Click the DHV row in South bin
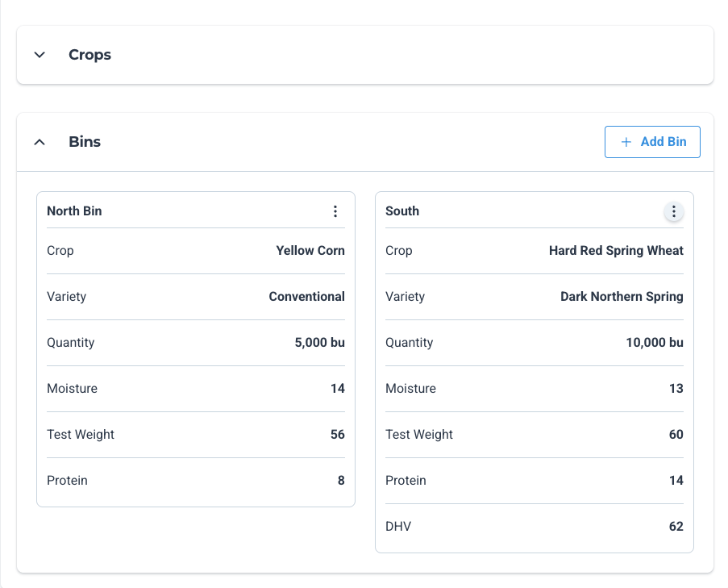 coord(534,527)
